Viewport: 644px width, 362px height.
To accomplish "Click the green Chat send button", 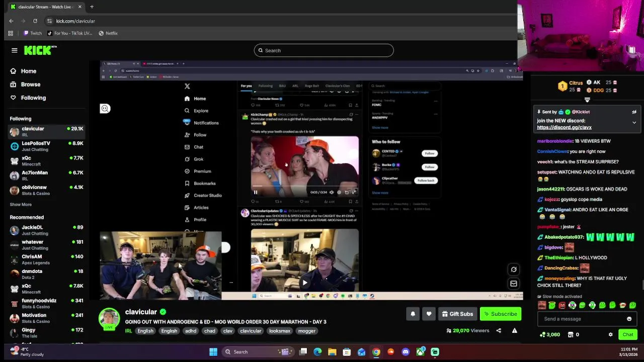I will pyautogui.click(x=628, y=334).
